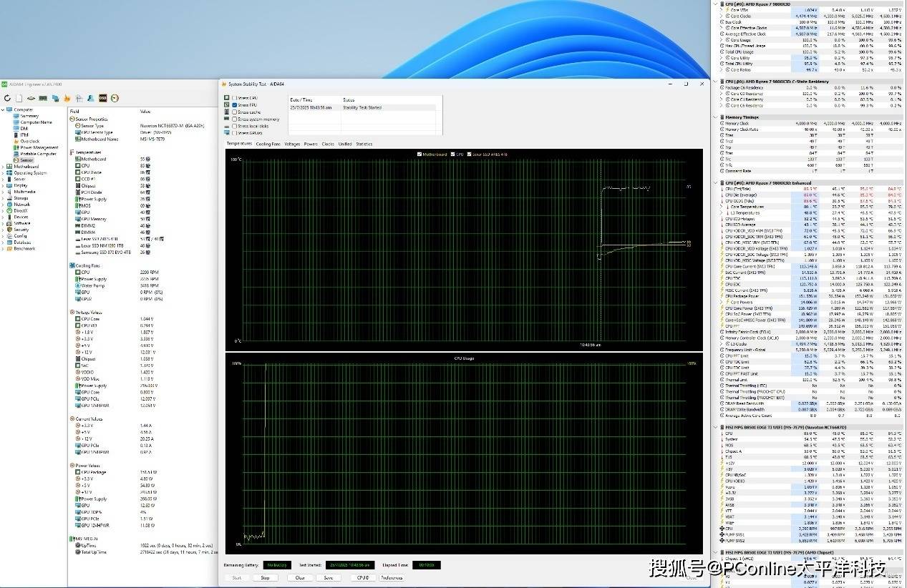Switch to the Voltages tab
The width and height of the screenshot is (907, 588).
292,144
